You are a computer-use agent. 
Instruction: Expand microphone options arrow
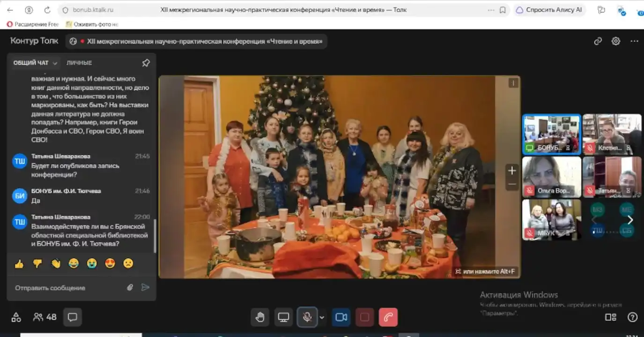click(322, 317)
